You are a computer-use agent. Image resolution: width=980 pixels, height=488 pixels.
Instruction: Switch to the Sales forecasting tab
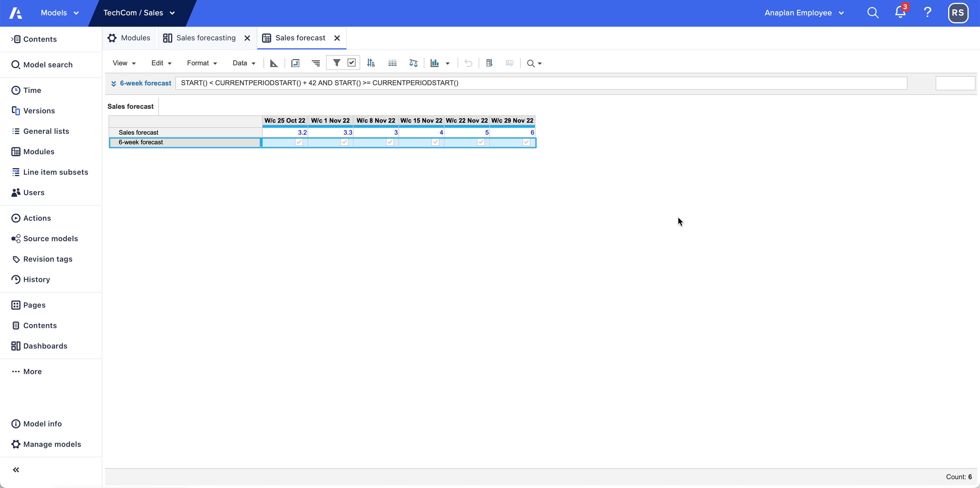click(x=205, y=37)
